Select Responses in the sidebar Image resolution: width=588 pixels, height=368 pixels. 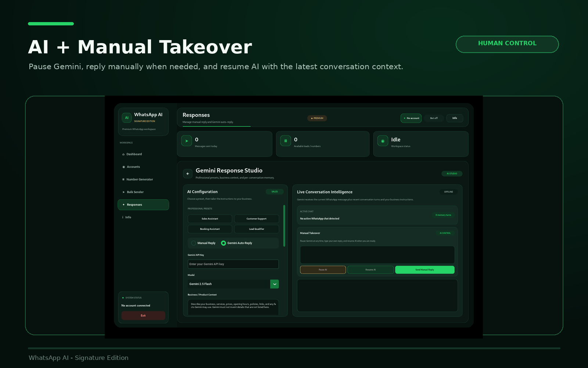coord(143,205)
